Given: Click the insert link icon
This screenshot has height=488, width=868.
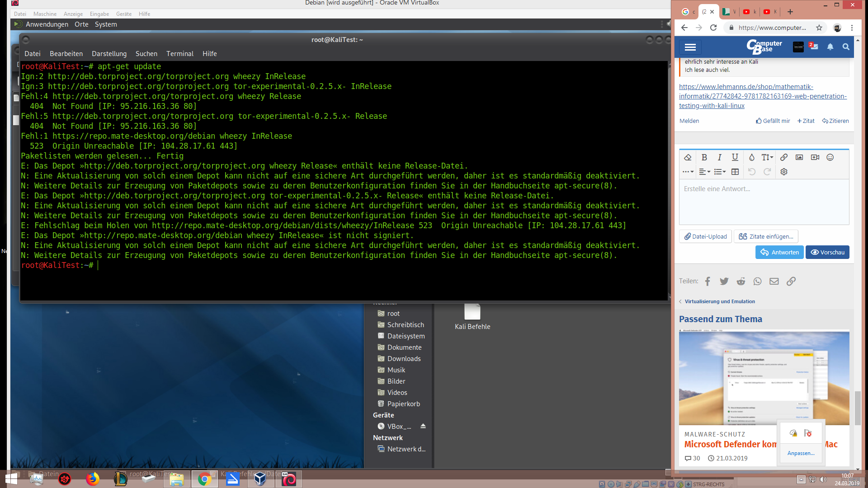Looking at the screenshot, I should [784, 157].
